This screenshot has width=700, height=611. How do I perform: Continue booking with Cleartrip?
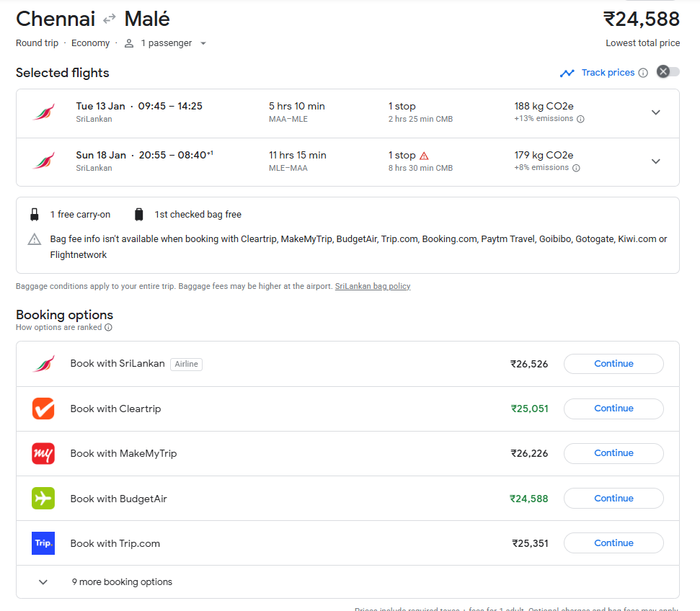pos(613,409)
